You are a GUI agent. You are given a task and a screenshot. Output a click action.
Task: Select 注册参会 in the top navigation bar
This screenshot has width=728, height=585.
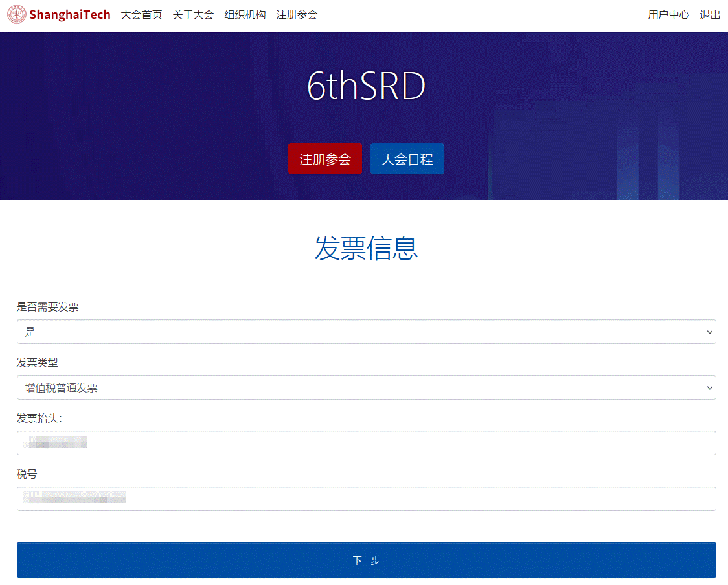297,15
